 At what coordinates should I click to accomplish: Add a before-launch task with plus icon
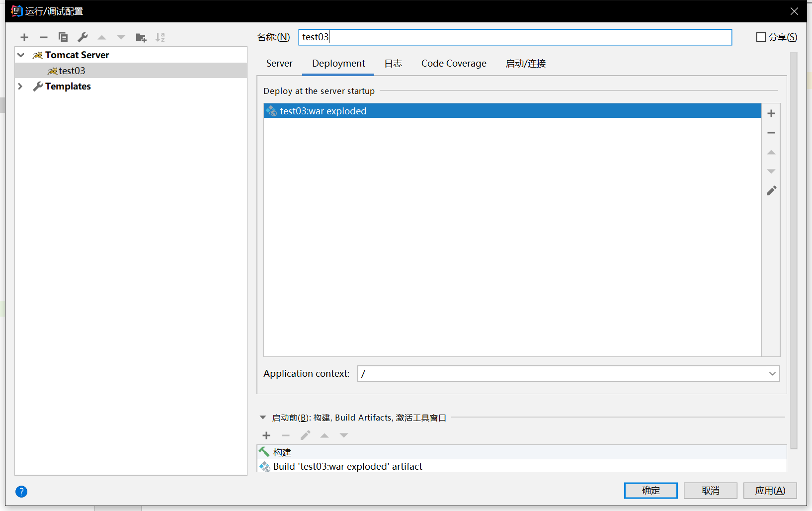tap(266, 435)
